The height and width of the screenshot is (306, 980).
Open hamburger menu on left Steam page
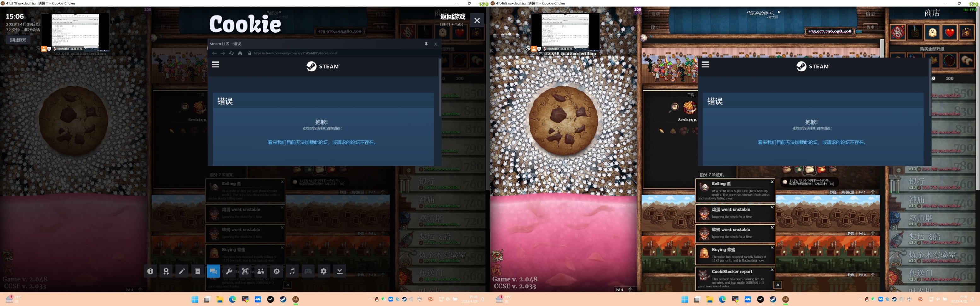click(216, 65)
